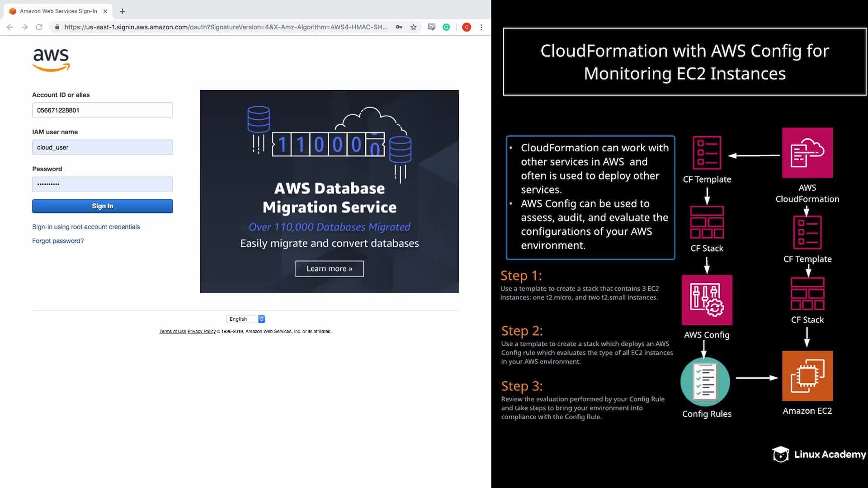Click the IAM user name field
The width and height of the screenshot is (868, 488).
pyautogui.click(x=102, y=147)
